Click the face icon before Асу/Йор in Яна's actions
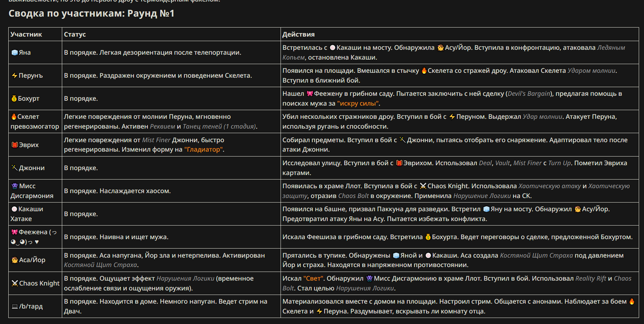644x324 pixels. 440,48
